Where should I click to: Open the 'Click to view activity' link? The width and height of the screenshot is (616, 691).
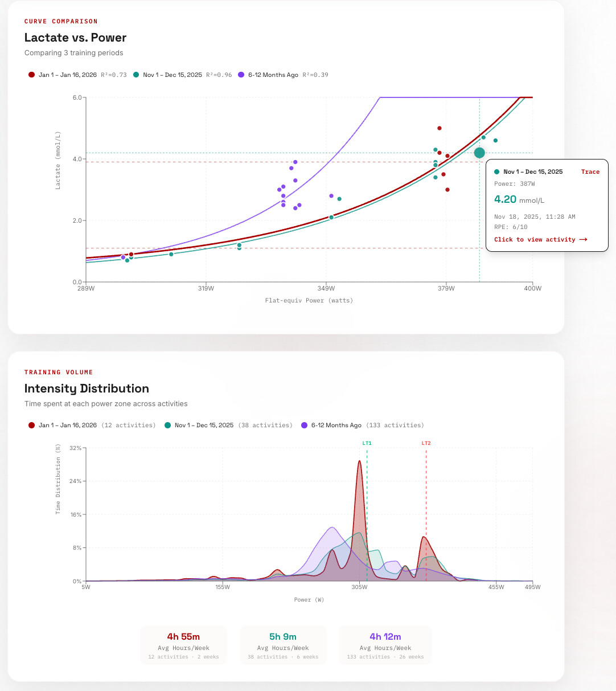coord(535,240)
